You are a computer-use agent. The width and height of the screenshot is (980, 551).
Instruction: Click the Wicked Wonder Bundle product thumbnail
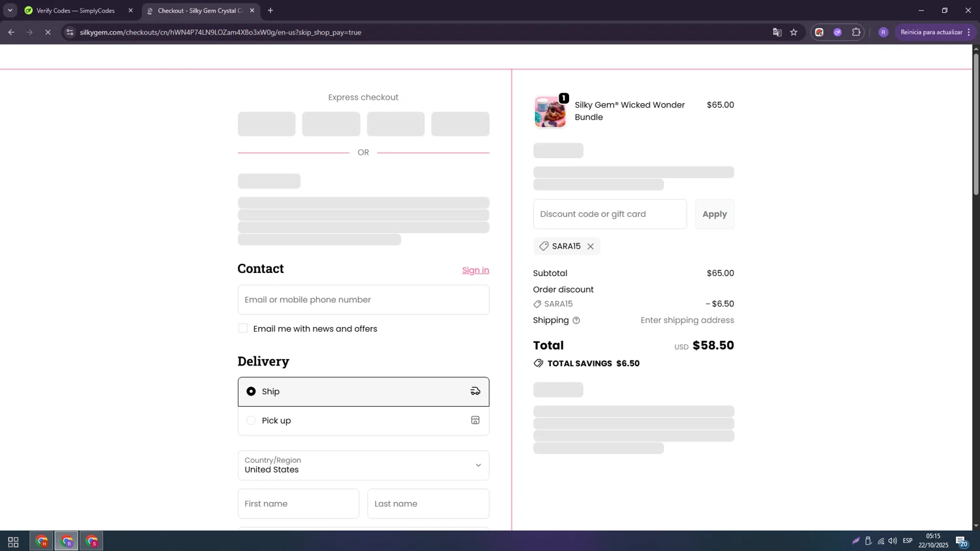550,112
